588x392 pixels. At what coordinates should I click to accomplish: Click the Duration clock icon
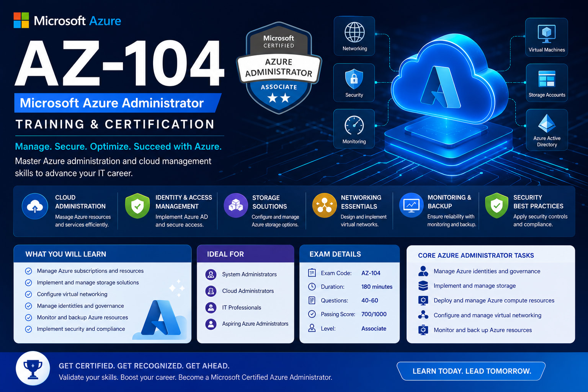click(312, 287)
